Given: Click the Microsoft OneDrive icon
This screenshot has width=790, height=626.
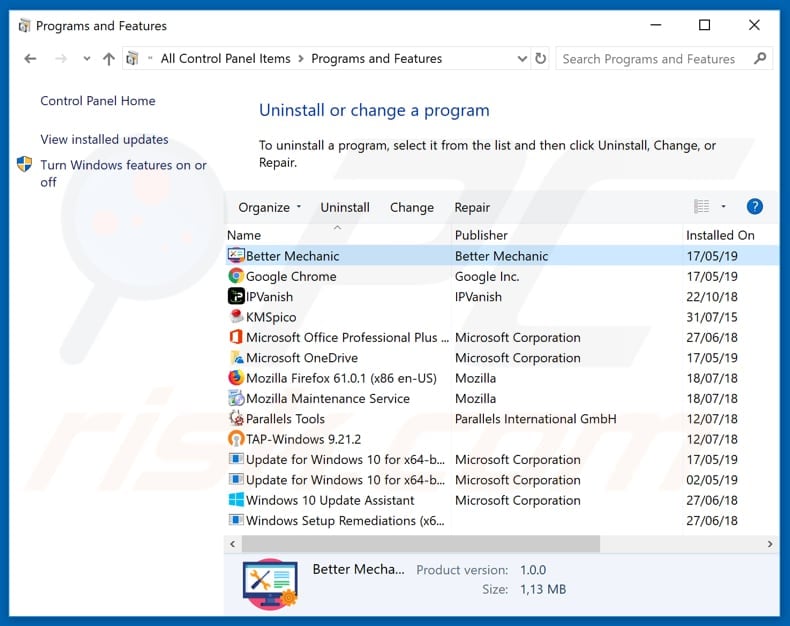Looking at the screenshot, I should [x=236, y=357].
